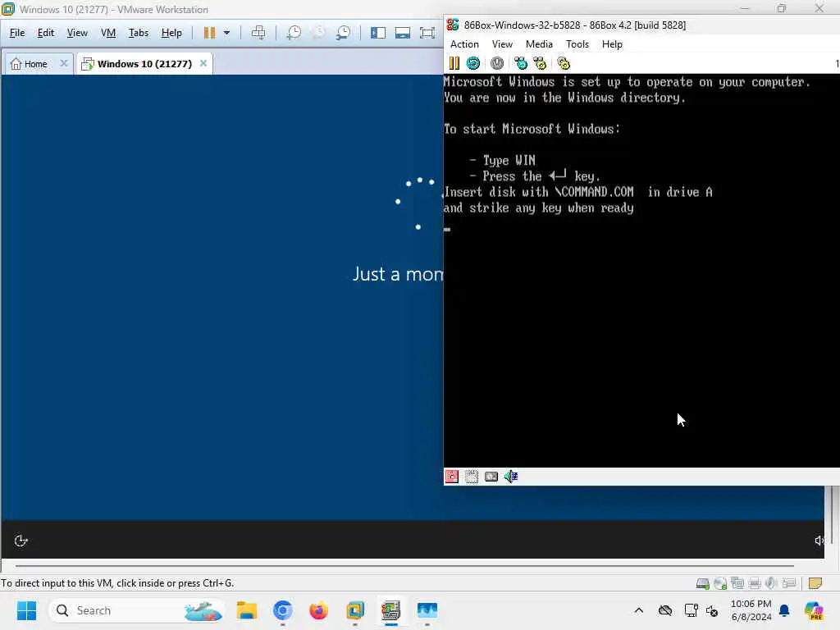
Task: Expand hidden system tray icons chevron
Action: 638,610
